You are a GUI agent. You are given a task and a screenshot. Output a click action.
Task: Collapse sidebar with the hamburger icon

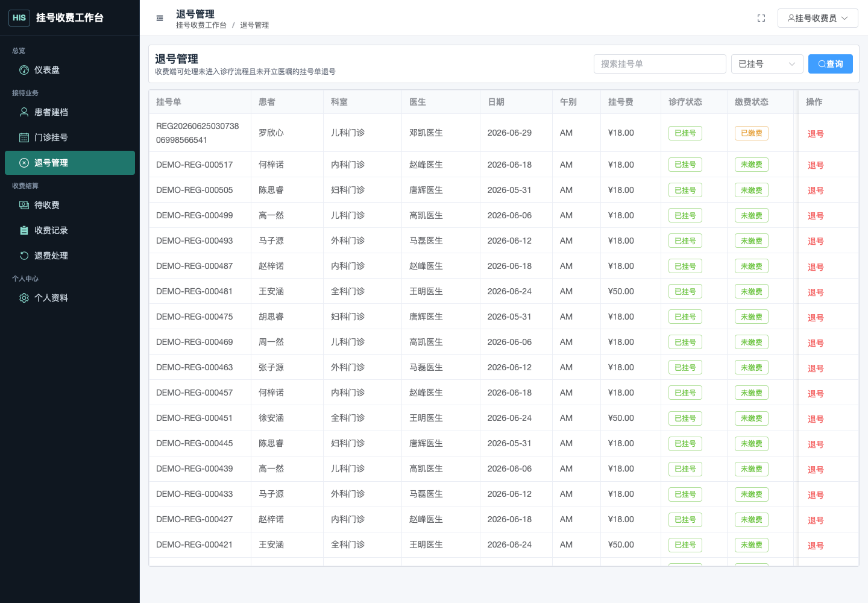(x=160, y=18)
